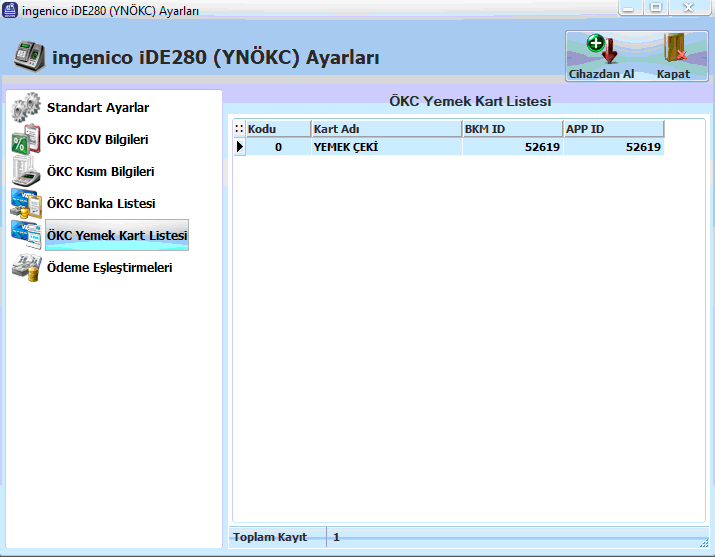The width and height of the screenshot is (715, 557).
Task: Click the ÖKC KDV Bilgileri percent icon
Action: (26, 139)
